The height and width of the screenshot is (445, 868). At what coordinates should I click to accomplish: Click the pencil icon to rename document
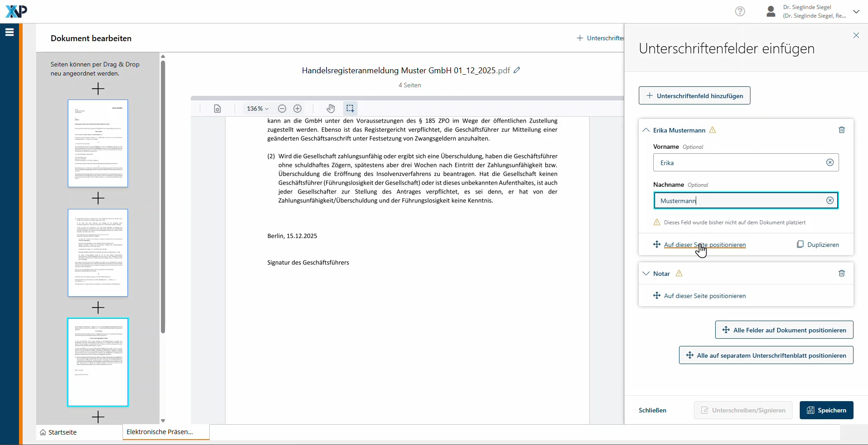click(517, 70)
